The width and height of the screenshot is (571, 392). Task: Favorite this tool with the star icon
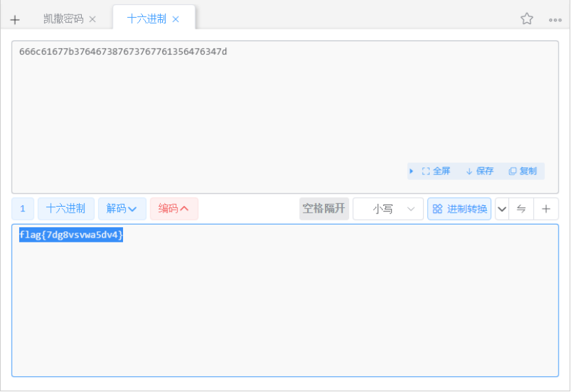pos(526,19)
